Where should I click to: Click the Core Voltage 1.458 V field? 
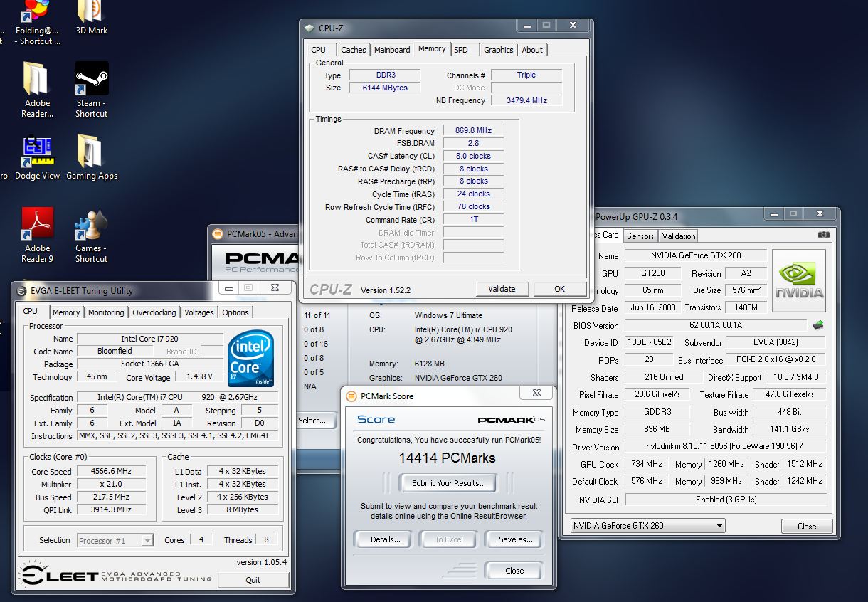199,377
